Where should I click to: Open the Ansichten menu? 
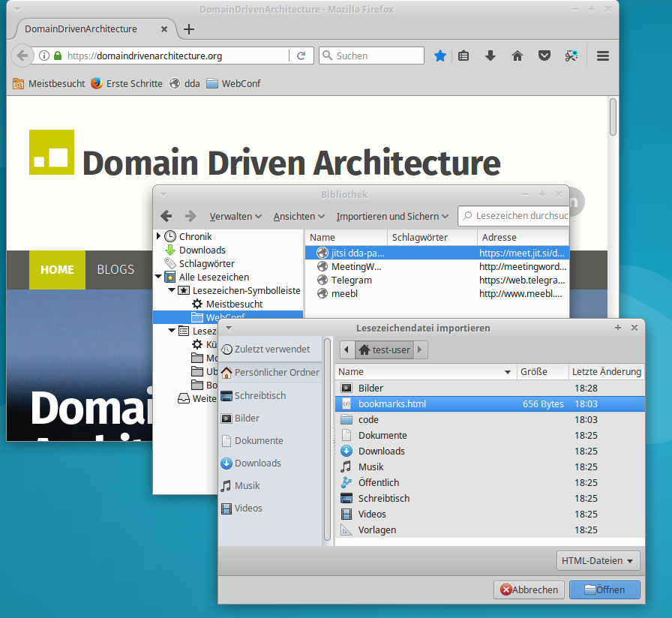pos(298,216)
